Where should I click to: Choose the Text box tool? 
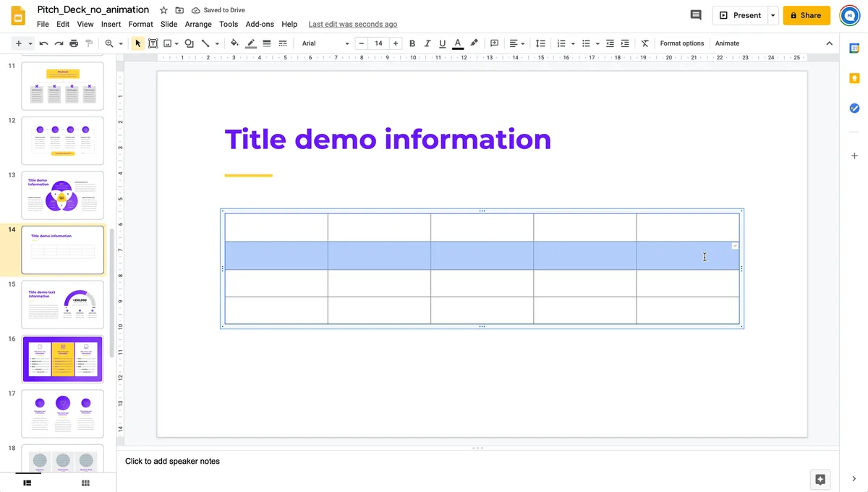153,43
